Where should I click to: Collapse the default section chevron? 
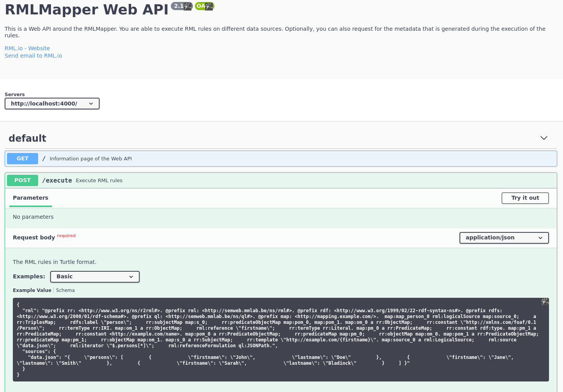tap(544, 138)
